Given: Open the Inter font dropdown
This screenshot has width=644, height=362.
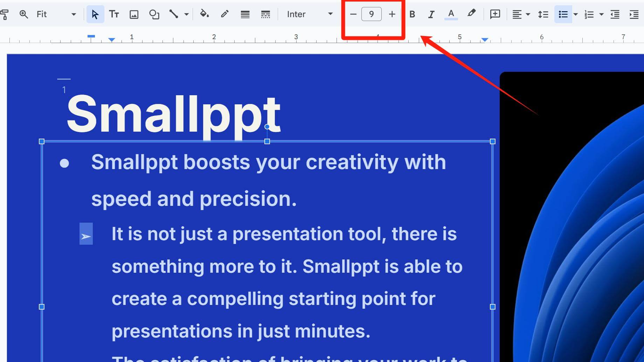Looking at the screenshot, I should pyautogui.click(x=310, y=14).
